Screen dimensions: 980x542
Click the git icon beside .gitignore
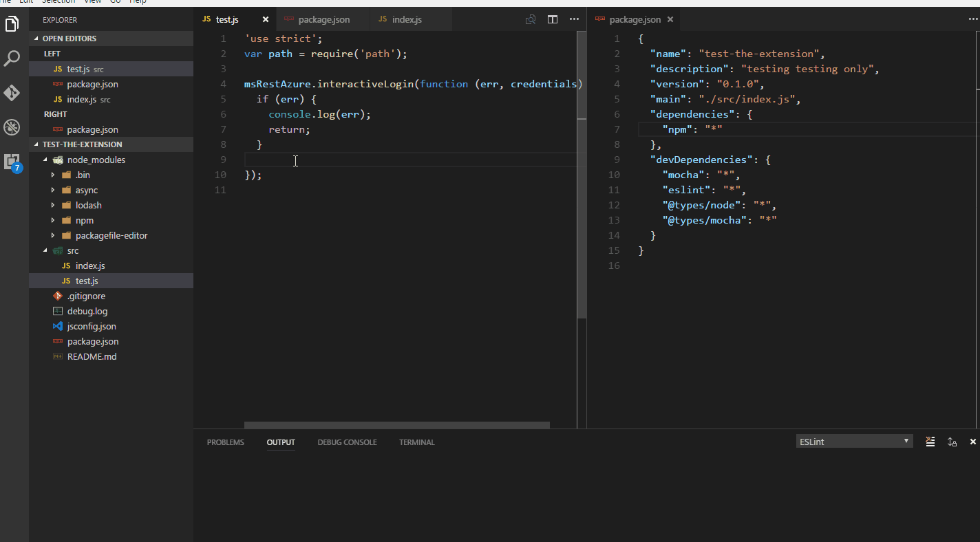click(58, 296)
